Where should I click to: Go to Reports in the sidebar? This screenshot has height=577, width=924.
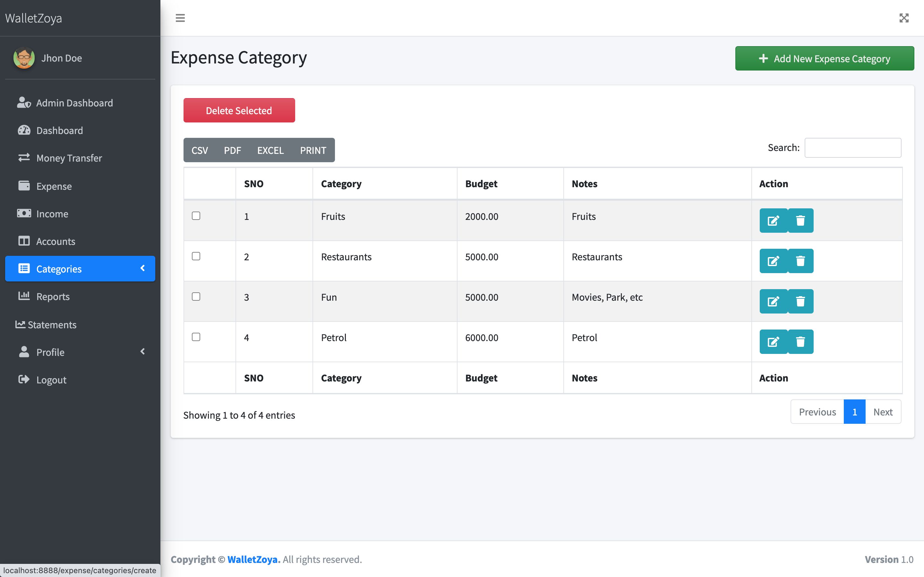[53, 297]
